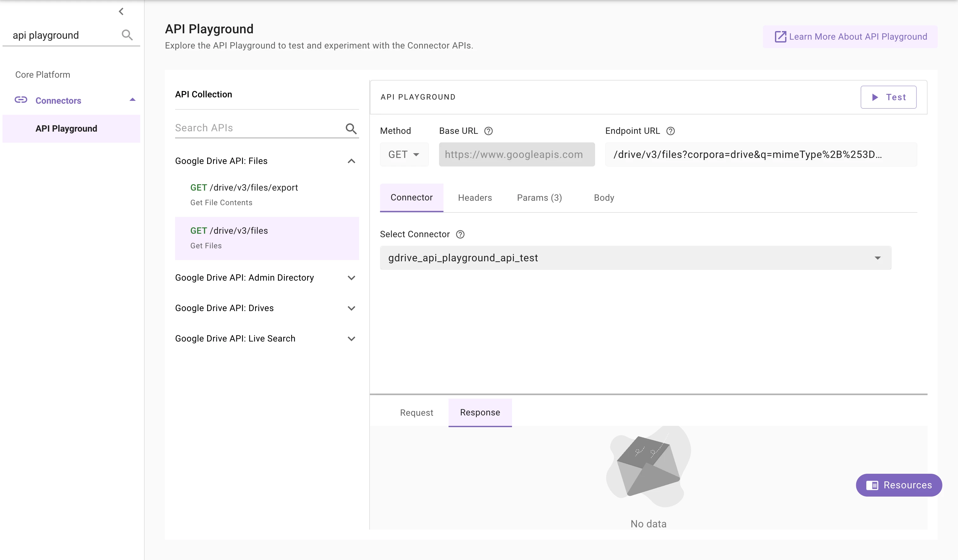Collapse Google Drive API: Files section

351,161
